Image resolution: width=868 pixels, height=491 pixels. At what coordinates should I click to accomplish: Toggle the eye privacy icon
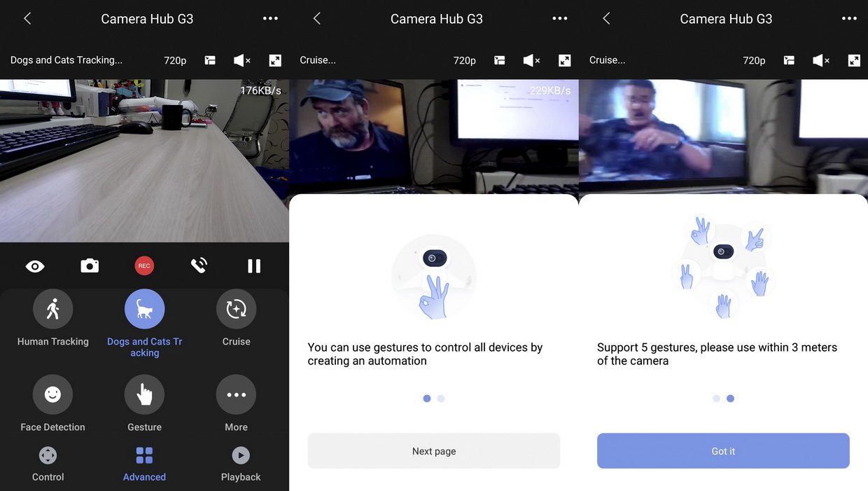point(35,266)
